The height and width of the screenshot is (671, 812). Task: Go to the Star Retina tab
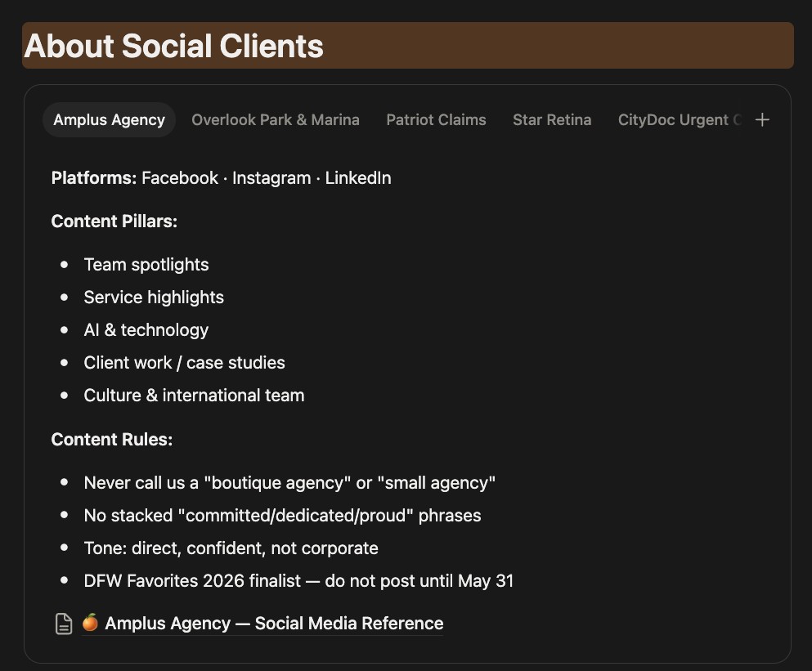tap(552, 120)
